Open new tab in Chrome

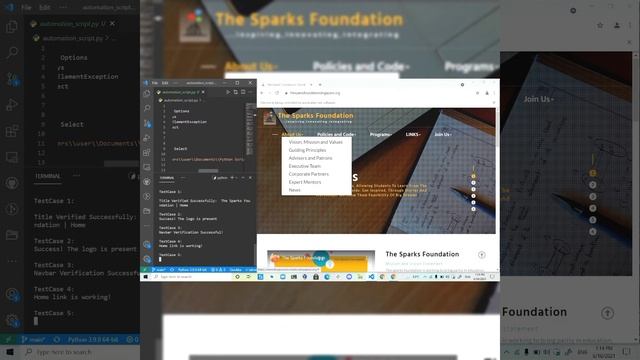[x=320, y=84]
